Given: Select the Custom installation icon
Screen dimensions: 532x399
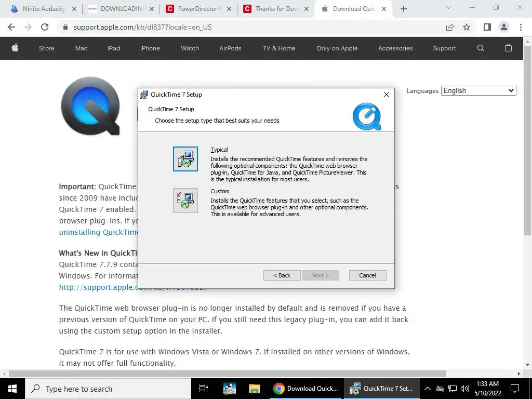Looking at the screenshot, I should [x=185, y=201].
